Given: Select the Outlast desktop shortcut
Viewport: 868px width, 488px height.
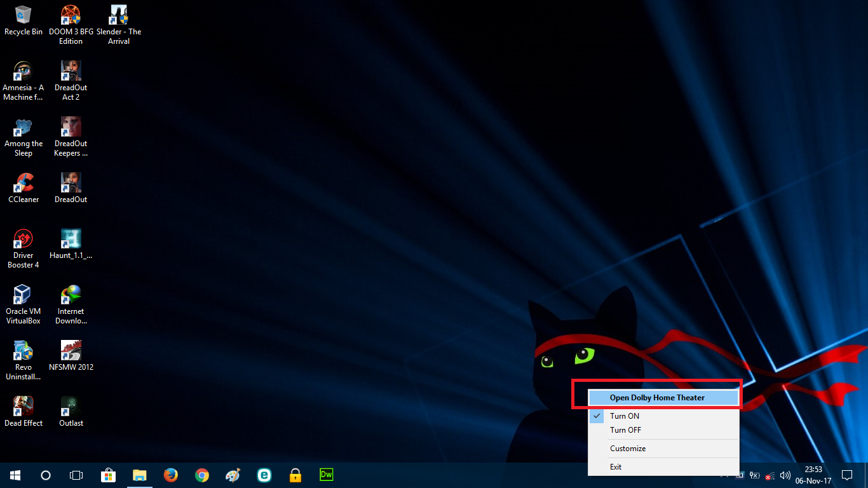Looking at the screenshot, I should [71, 412].
